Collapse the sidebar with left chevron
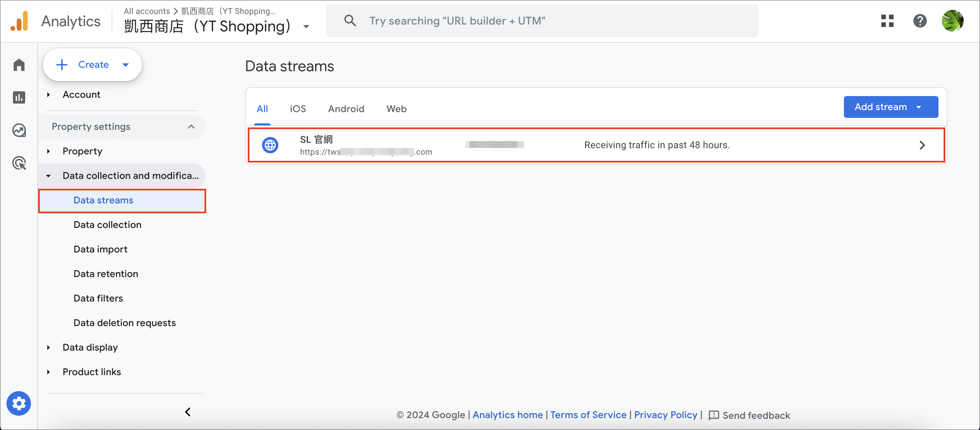 coord(187,412)
